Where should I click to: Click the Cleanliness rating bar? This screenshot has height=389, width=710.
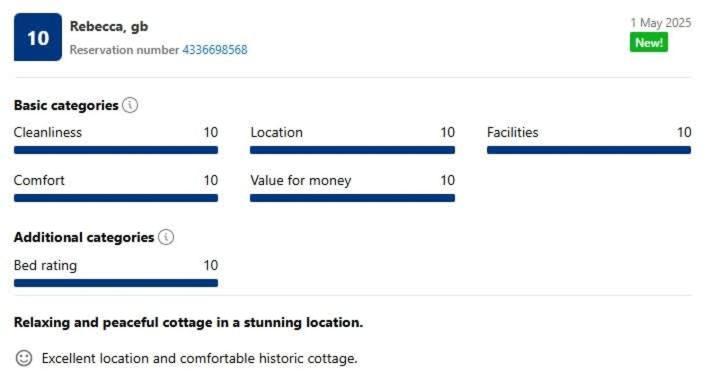[116, 150]
